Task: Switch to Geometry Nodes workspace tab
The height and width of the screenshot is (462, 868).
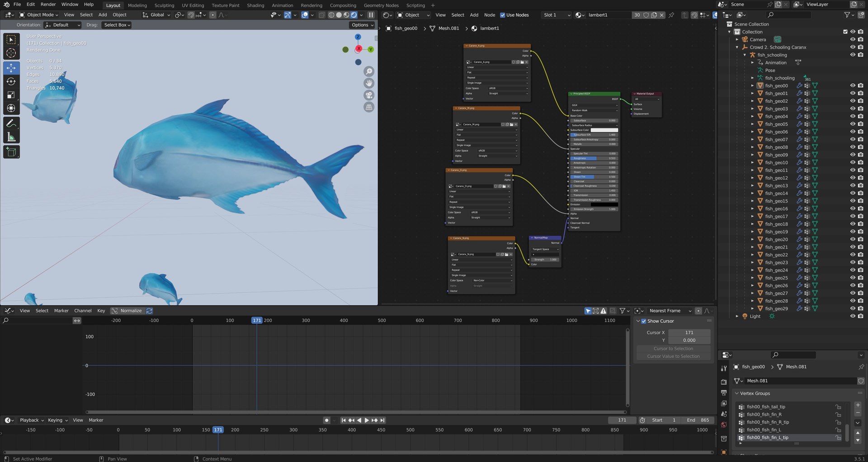Action: pyautogui.click(x=381, y=5)
